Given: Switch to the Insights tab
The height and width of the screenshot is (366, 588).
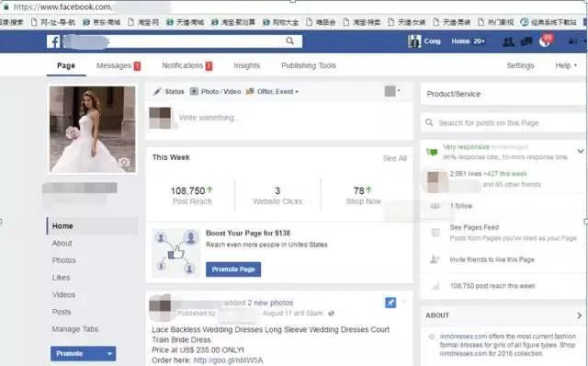Looking at the screenshot, I should coord(247,65).
